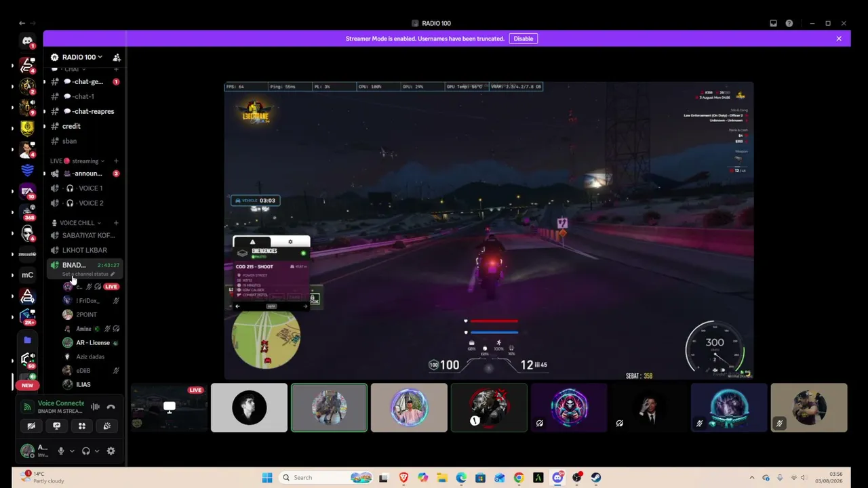Open microphone input device options arrow
Viewport: 868px width, 488px height.
pyautogui.click(x=72, y=451)
